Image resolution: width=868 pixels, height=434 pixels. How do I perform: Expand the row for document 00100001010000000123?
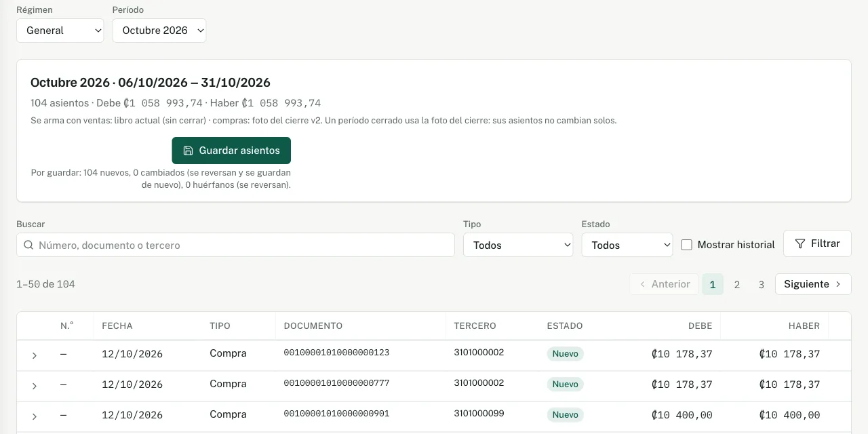point(35,355)
